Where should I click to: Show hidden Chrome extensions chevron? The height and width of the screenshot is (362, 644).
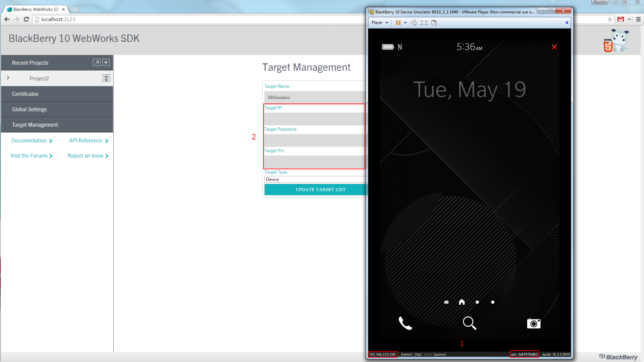tap(630, 19)
